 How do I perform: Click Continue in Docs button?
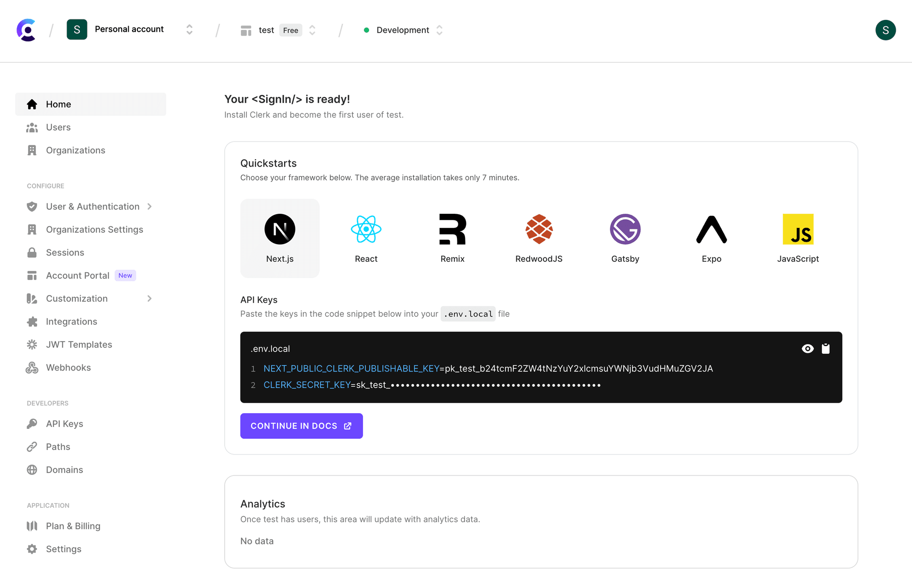[x=301, y=426]
